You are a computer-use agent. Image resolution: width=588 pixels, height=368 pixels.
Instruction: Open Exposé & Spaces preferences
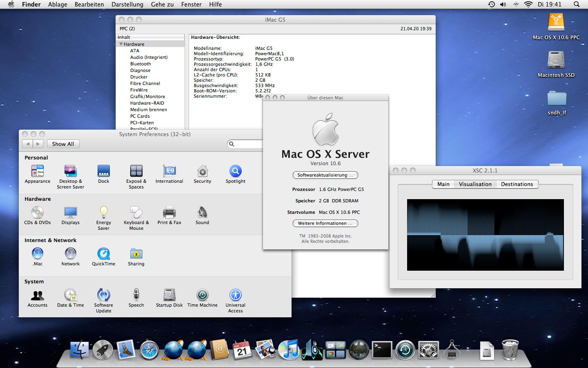pyautogui.click(x=136, y=171)
